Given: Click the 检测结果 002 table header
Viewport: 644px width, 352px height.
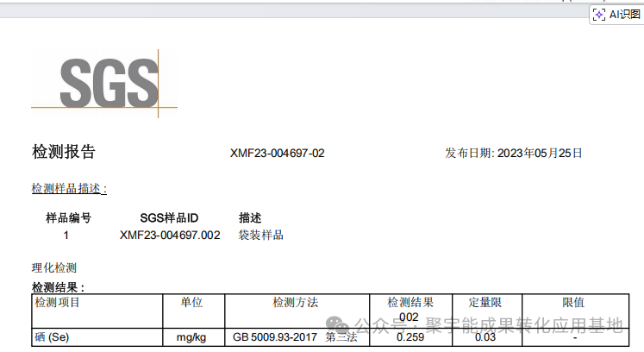Looking at the screenshot, I should (411, 311).
